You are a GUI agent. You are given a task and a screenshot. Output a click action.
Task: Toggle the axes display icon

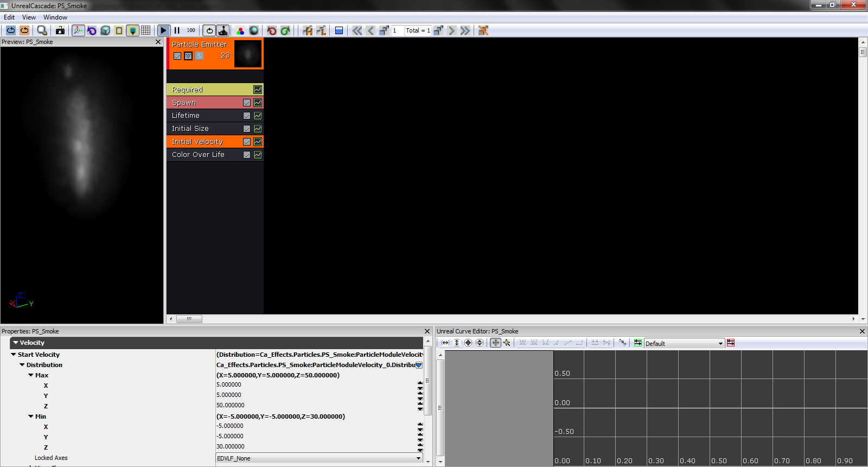[x=78, y=30]
